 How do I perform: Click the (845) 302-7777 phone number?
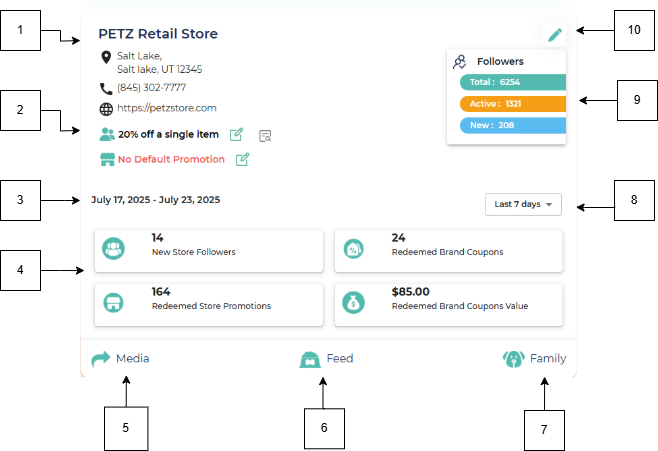click(x=151, y=88)
